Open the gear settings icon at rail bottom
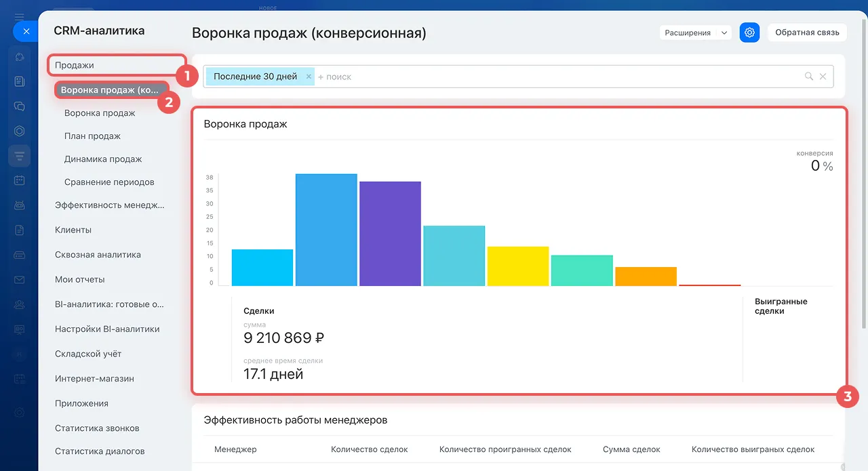This screenshot has width=868, height=471. (19, 412)
